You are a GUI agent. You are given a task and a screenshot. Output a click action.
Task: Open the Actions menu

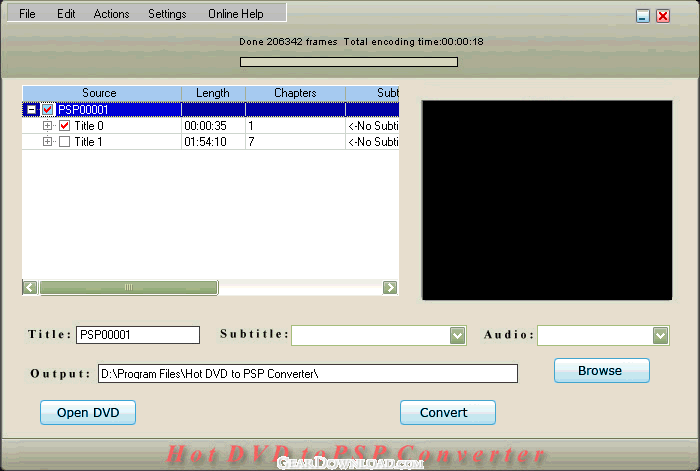coord(112,14)
